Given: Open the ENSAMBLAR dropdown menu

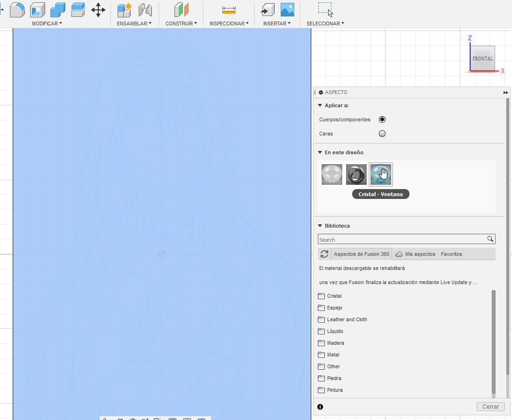Looking at the screenshot, I should tap(134, 24).
